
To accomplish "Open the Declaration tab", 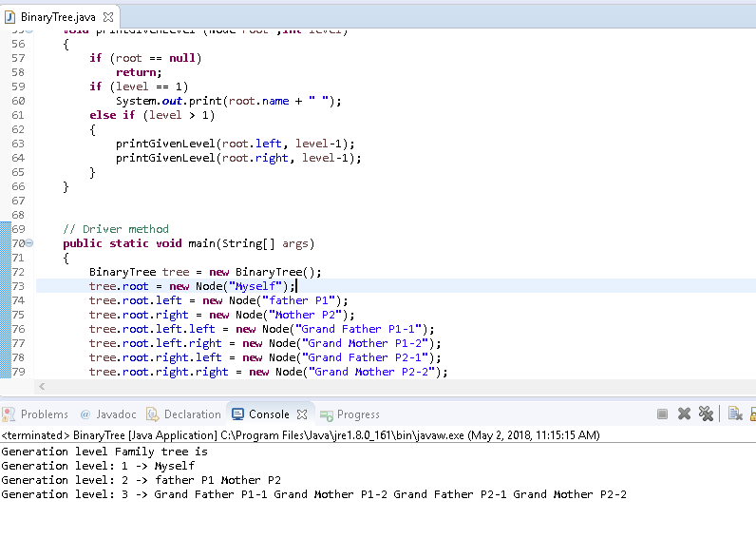I will (193, 414).
